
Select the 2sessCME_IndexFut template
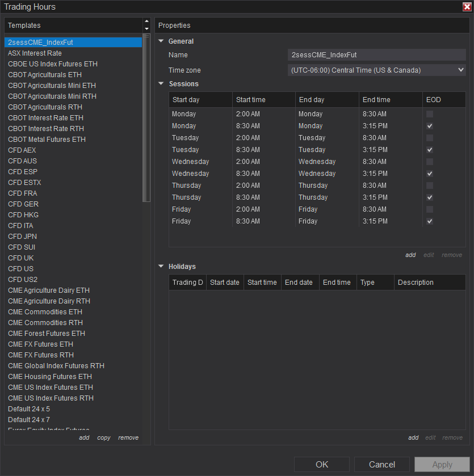[73, 42]
